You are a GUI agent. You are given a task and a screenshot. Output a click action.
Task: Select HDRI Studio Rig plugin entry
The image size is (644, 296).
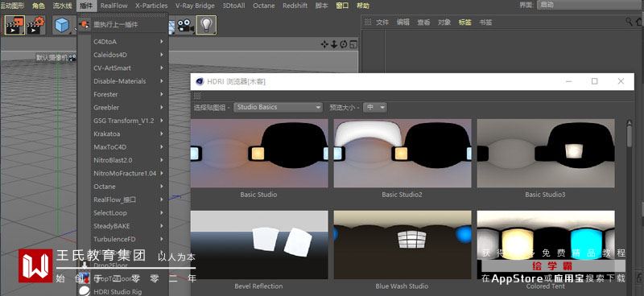[118, 292]
